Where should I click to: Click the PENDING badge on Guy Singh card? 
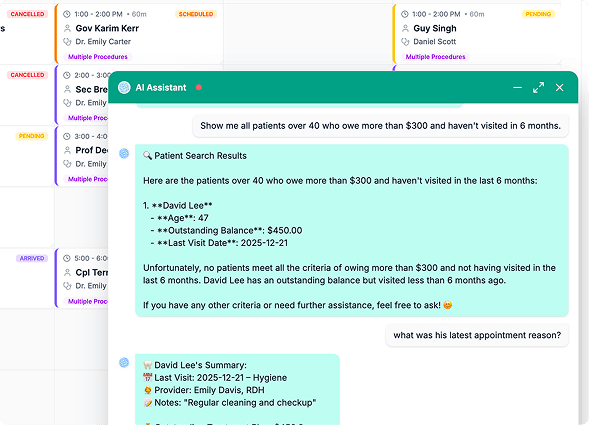(x=538, y=14)
